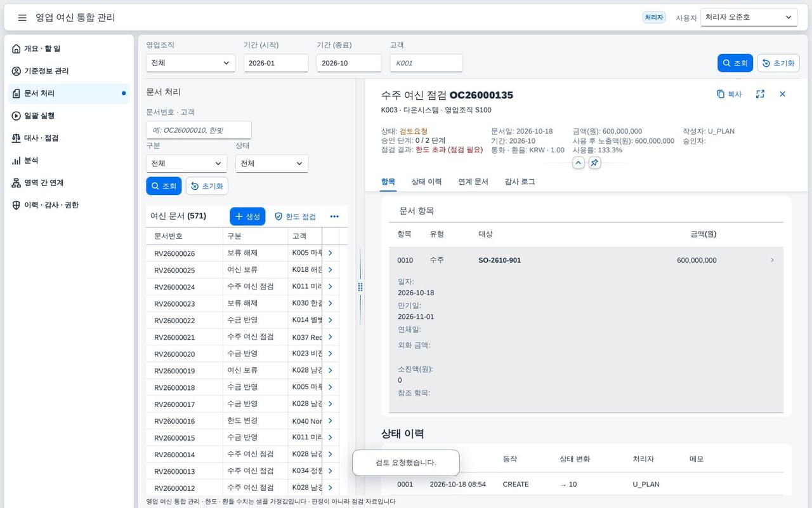Image resolution: width=812 pixels, height=508 pixels.
Task: Enter full screen detail view
Action: pyautogui.click(x=760, y=94)
